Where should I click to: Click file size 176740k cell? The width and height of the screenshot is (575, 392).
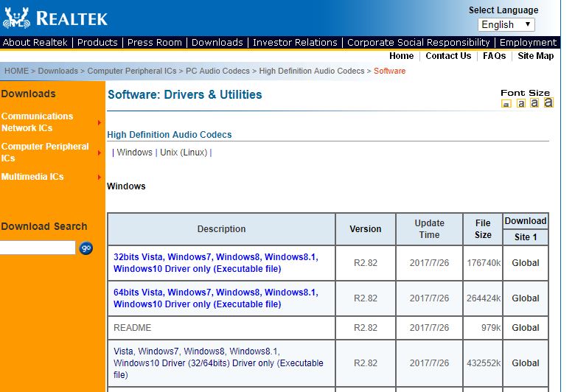pyautogui.click(x=483, y=263)
